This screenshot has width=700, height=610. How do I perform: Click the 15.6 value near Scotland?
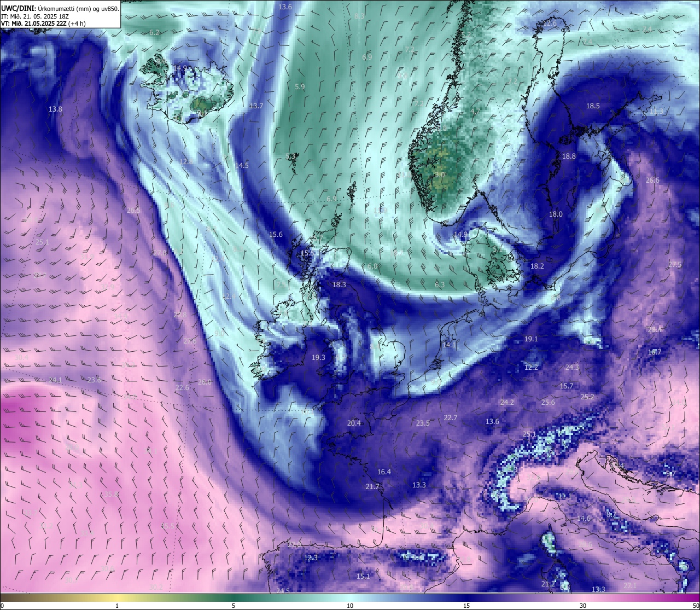tap(276, 235)
